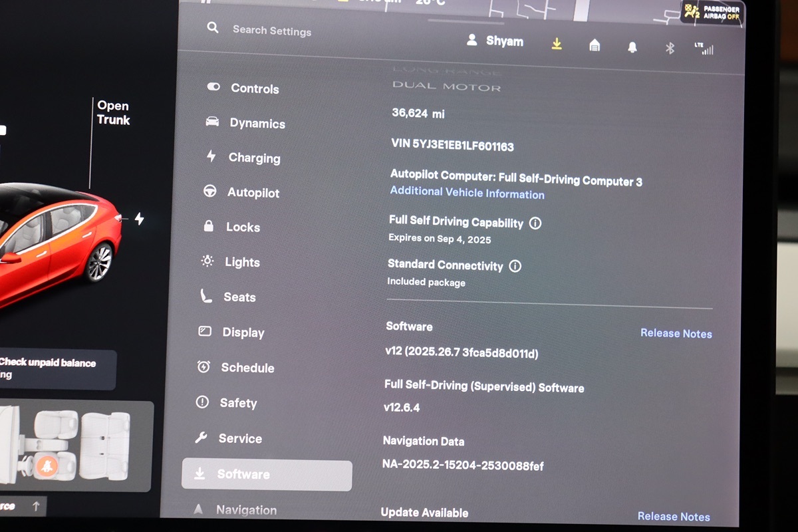Tap the LTE signal strength icon
798x532 pixels.
point(704,49)
